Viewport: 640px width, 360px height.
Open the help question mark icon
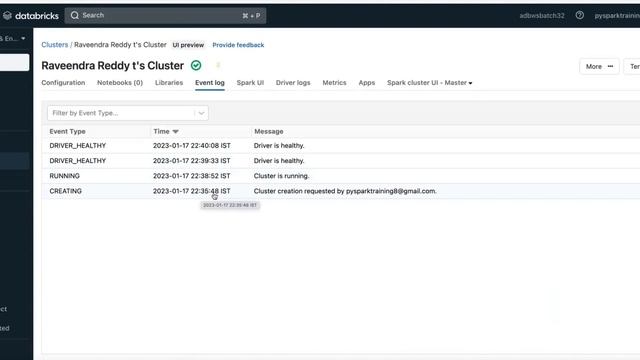[x=580, y=15]
